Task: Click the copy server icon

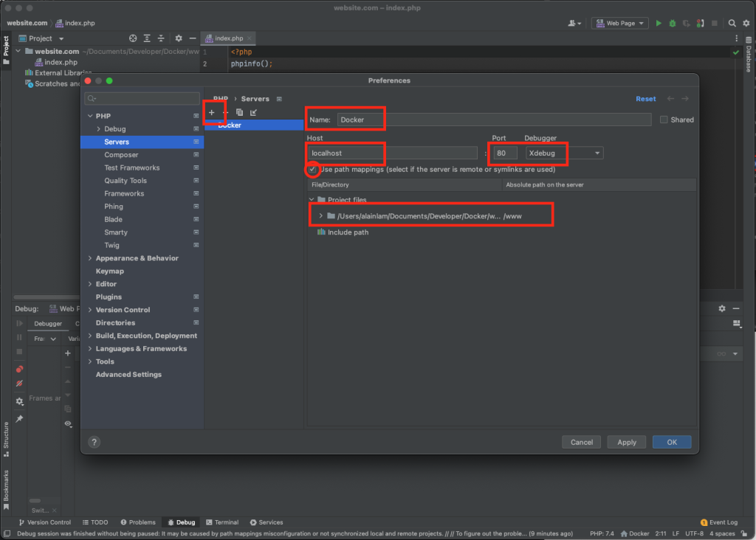Action: tap(239, 112)
